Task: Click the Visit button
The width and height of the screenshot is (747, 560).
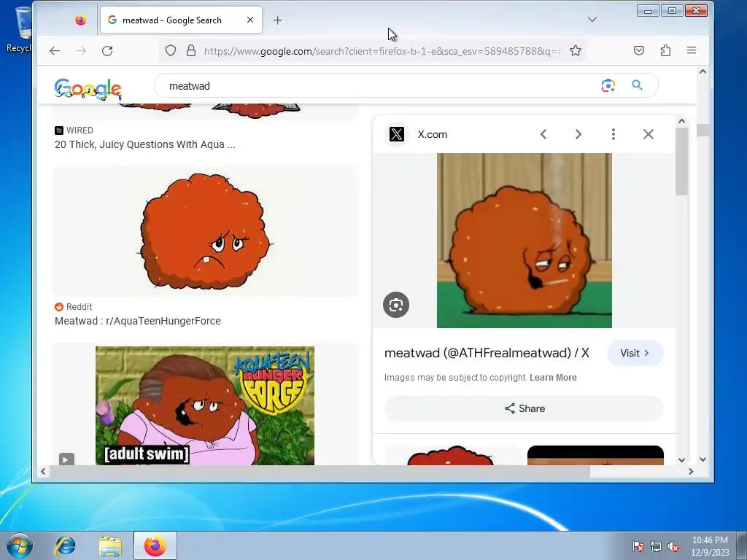Action: (635, 353)
